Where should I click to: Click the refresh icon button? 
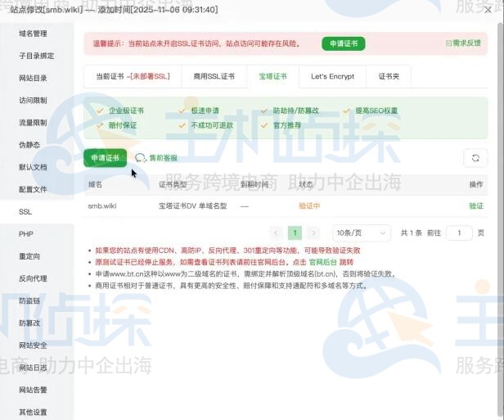[x=475, y=158]
